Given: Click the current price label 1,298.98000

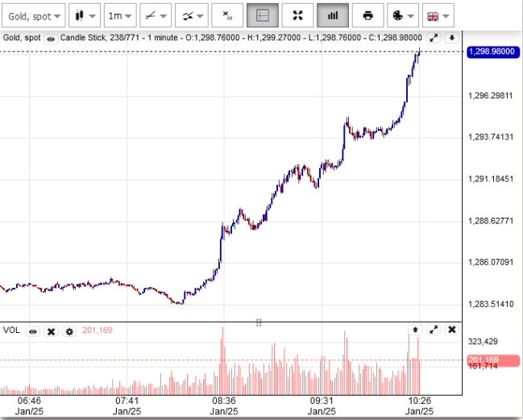Looking at the screenshot, I should (492, 52).
